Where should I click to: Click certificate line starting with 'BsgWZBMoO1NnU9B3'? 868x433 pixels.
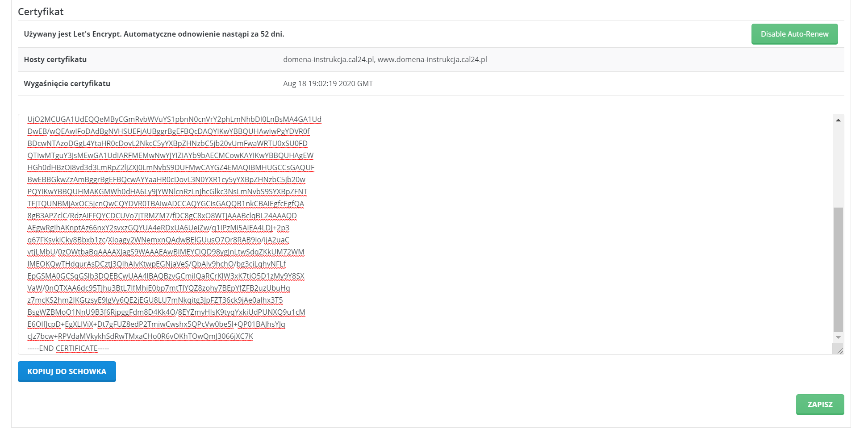click(x=166, y=312)
